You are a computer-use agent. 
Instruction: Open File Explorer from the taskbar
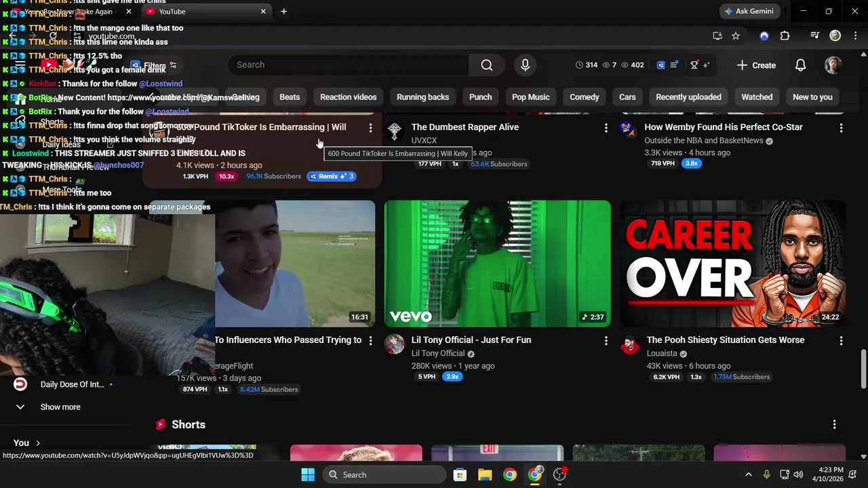(485, 474)
